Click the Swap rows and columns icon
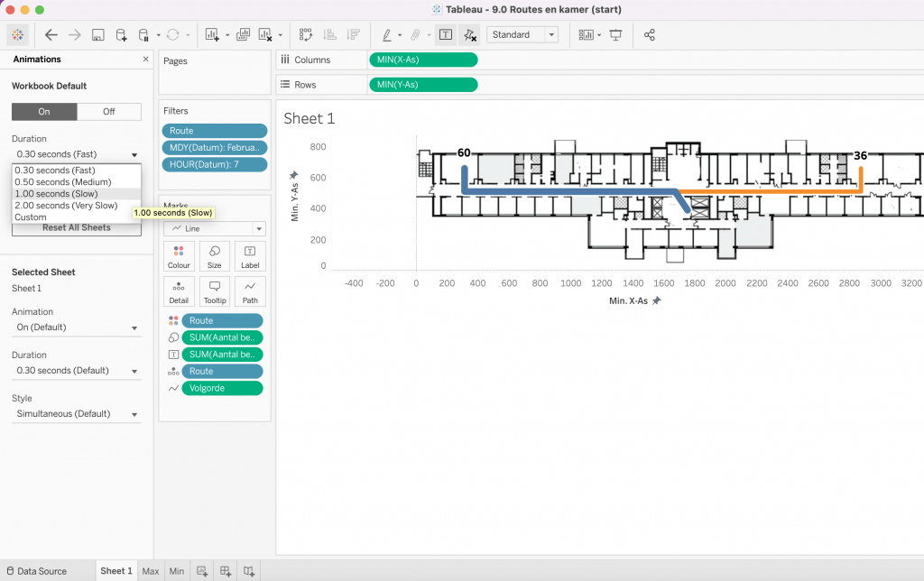Image resolution: width=924 pixels, height=581 pixels. [306, 35]
